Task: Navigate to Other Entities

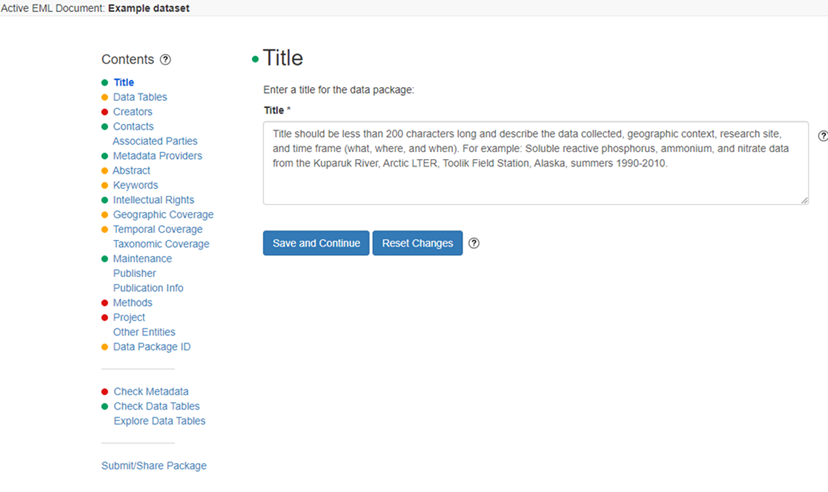Action: pyautogui.click(x=144, y=332)
